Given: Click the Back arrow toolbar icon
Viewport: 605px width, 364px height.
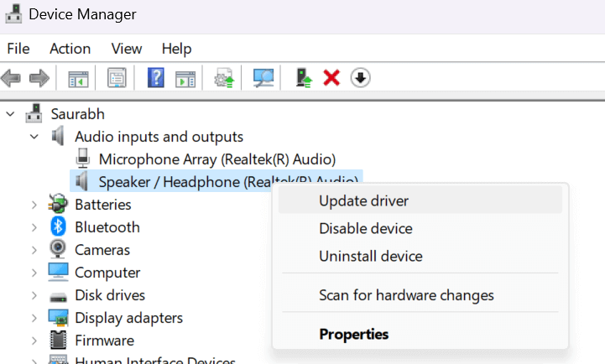Looking at the screenshot, I should tap(11, 78).
